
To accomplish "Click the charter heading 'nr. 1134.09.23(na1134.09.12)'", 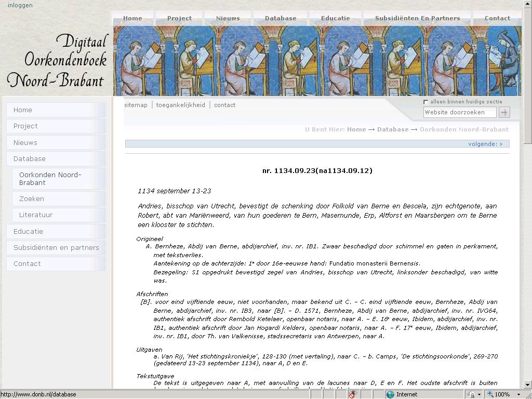I will (x=317, y=170).
